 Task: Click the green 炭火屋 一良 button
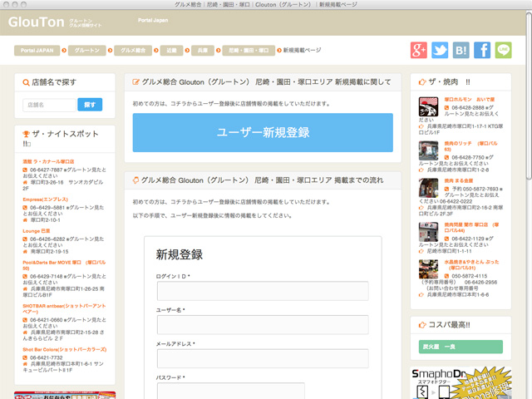461,347
